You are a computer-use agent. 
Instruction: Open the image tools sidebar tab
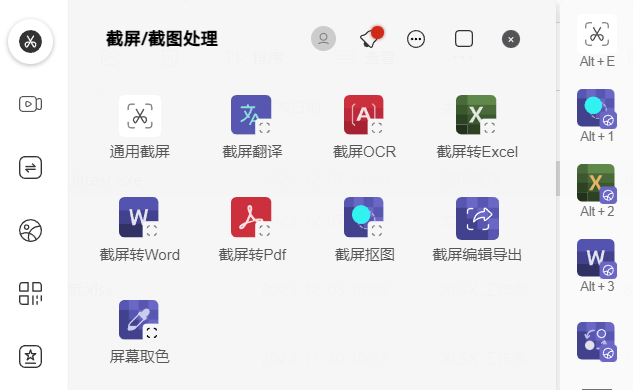click(30, 231)
